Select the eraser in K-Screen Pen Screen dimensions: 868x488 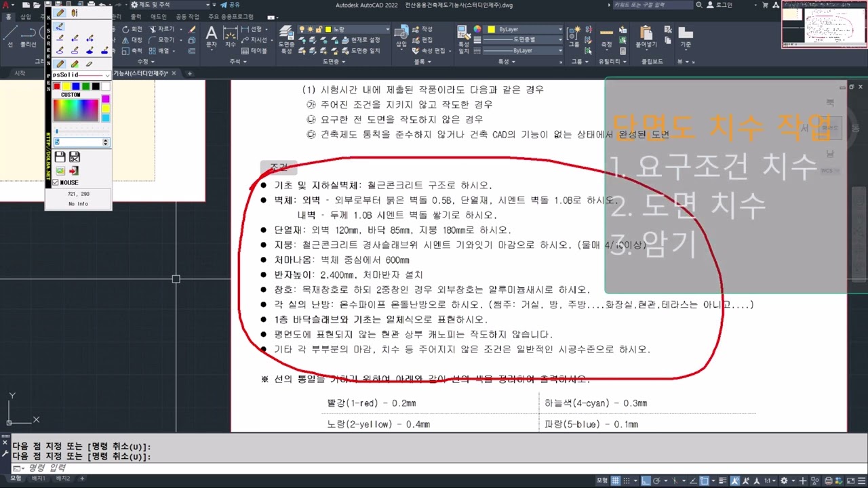pos(89,64)
